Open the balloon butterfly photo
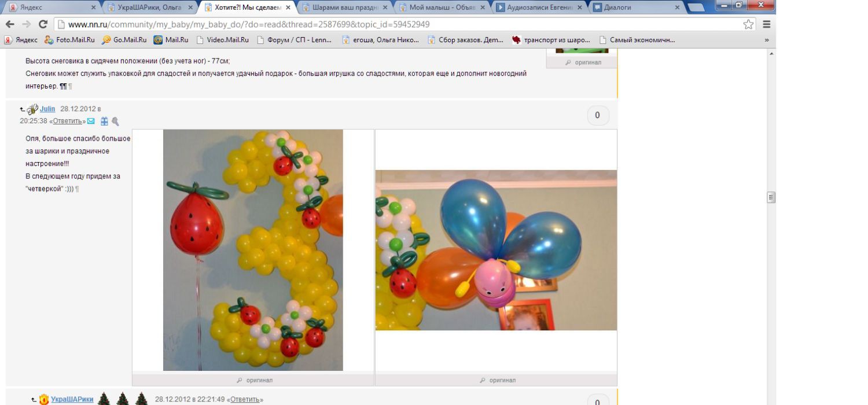868x405 pixels. click(496, 250)
